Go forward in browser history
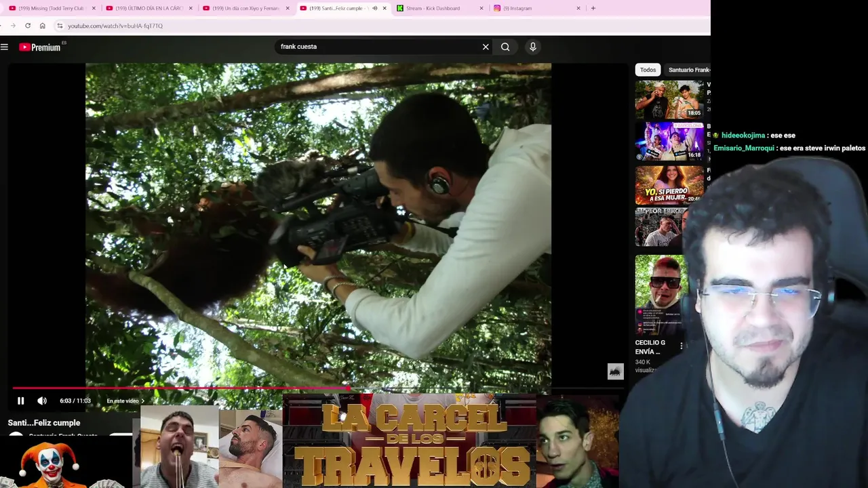This screenshot has width=868, height=488. pyautogui.click(x=13, y=26)
